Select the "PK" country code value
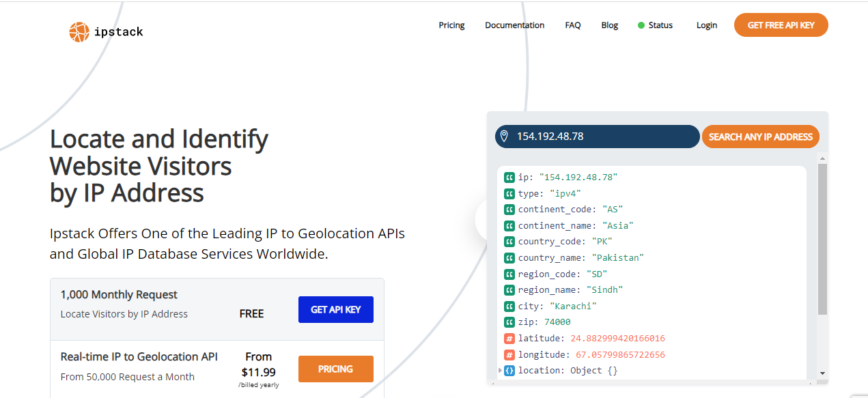Screen dimensions: 868x398 (x=602, y=242)
